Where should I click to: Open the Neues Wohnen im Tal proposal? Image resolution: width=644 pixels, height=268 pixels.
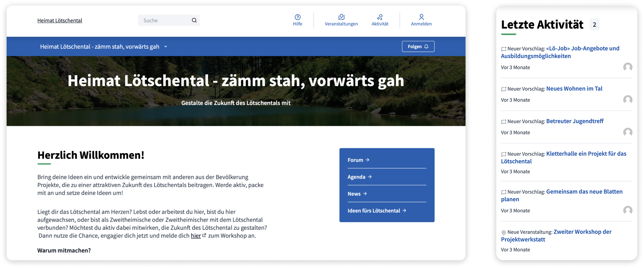point(574,88)
